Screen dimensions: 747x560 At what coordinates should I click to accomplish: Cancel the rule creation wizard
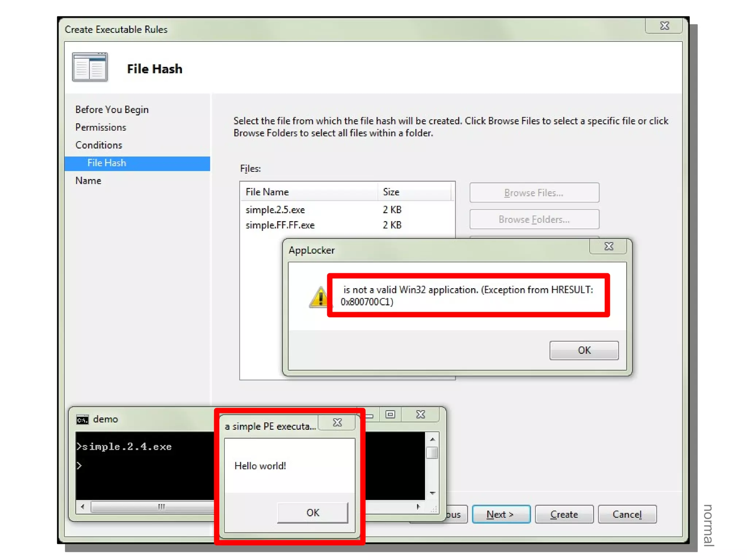[x=627, y=514]
